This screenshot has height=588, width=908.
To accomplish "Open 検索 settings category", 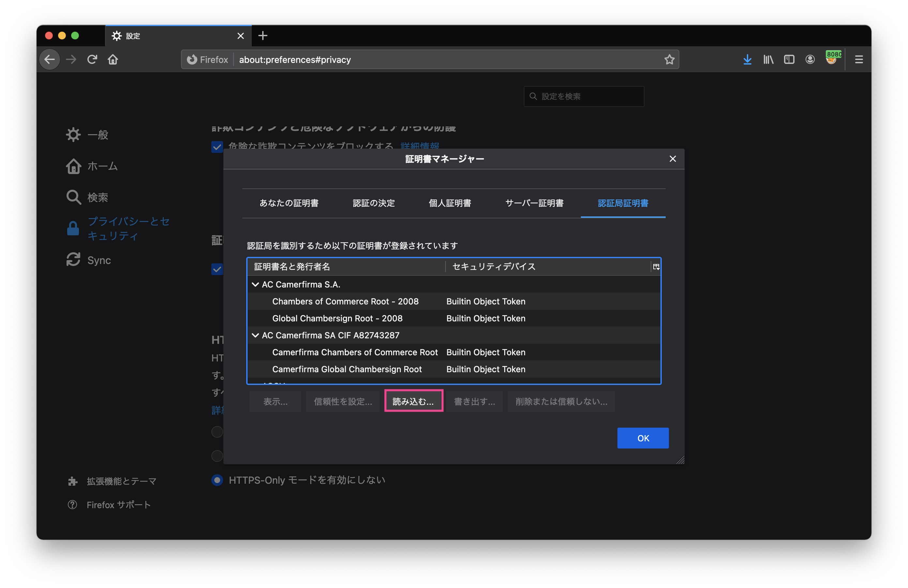I will coord(87,197).
